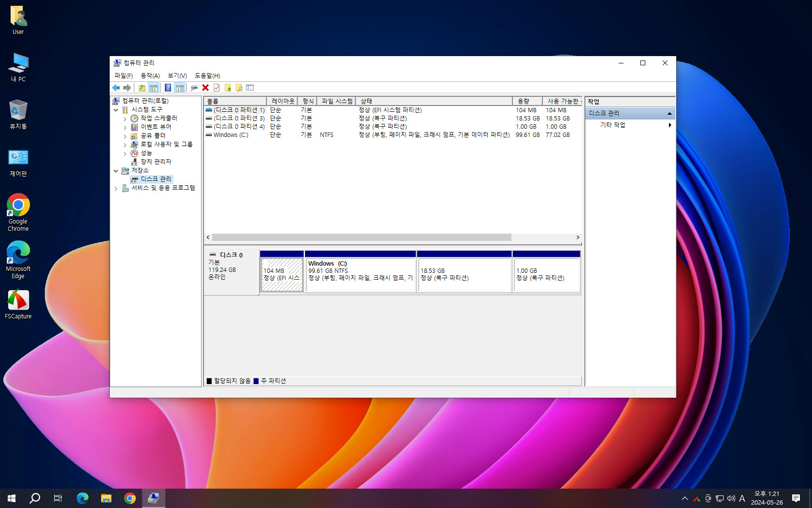This screenshot has height=508, width=812.
Task: Open Help via the blue question mark icon
Action: click(168, 88)
